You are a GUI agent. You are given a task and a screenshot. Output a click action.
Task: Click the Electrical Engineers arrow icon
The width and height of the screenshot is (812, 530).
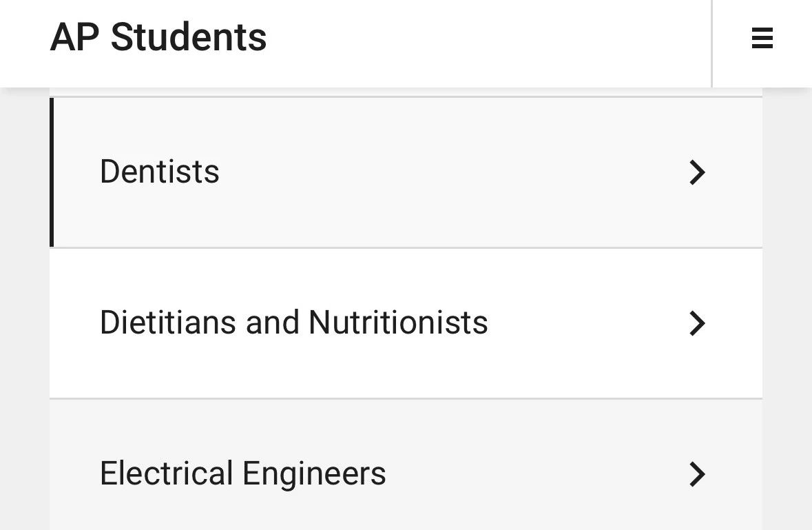[x=697, y=474]
